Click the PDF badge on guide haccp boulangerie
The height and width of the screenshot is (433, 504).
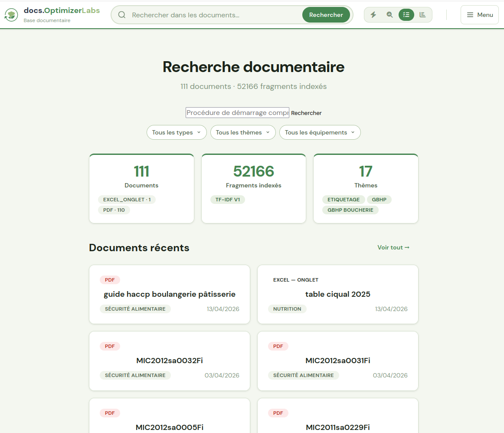coord(110,280)
